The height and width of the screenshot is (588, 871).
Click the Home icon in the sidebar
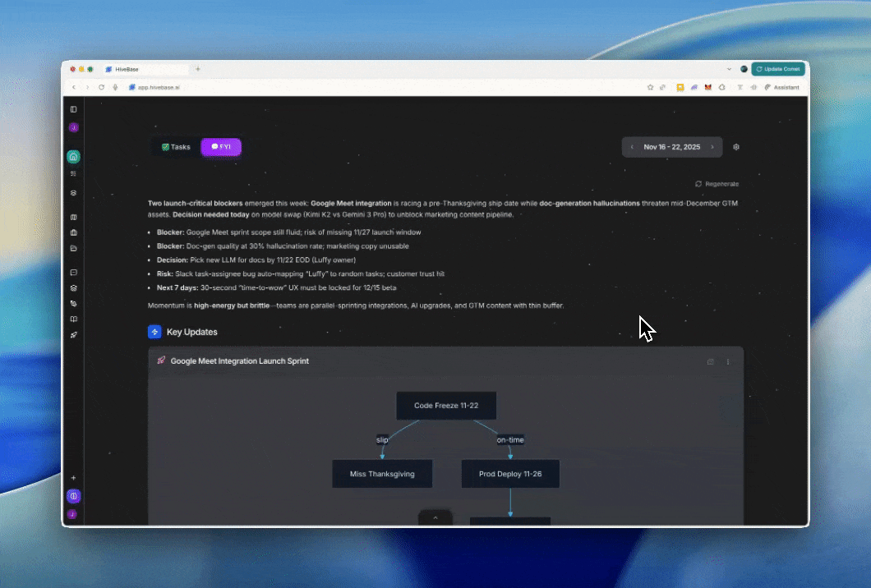coord(73,157)
